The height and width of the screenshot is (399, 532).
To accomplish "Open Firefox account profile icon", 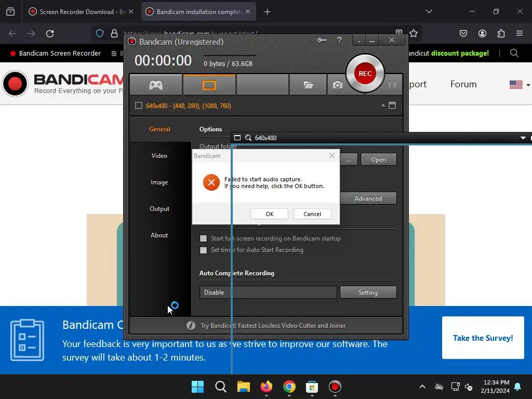I will coord(482,33).
